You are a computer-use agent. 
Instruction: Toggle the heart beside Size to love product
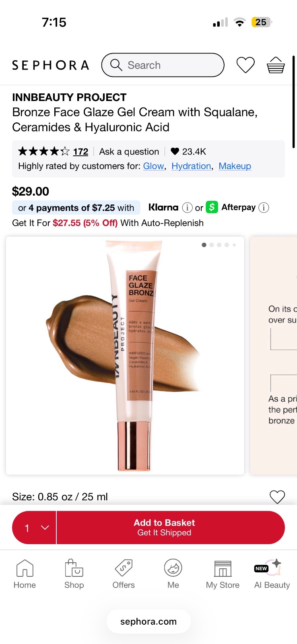[277, 497]
